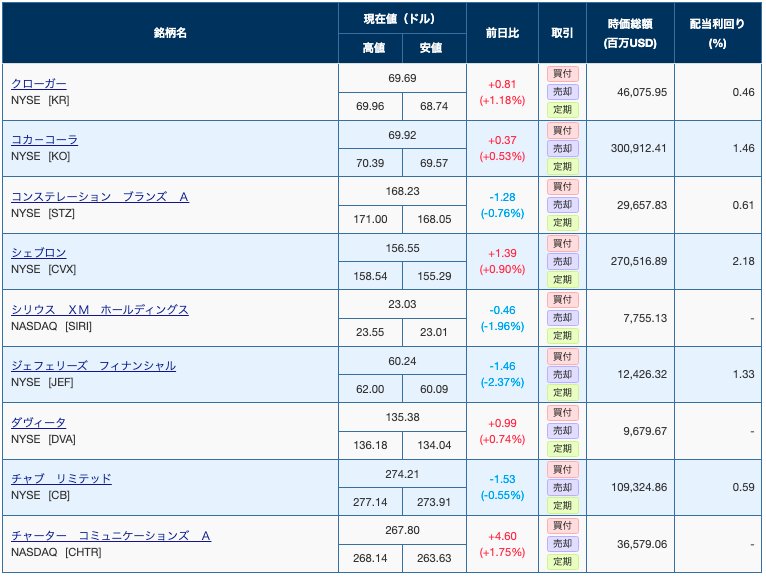Click 定期 button for コンステレーション ブランズ
This screenshot has height=578, width=766.
tap(563, 223)
